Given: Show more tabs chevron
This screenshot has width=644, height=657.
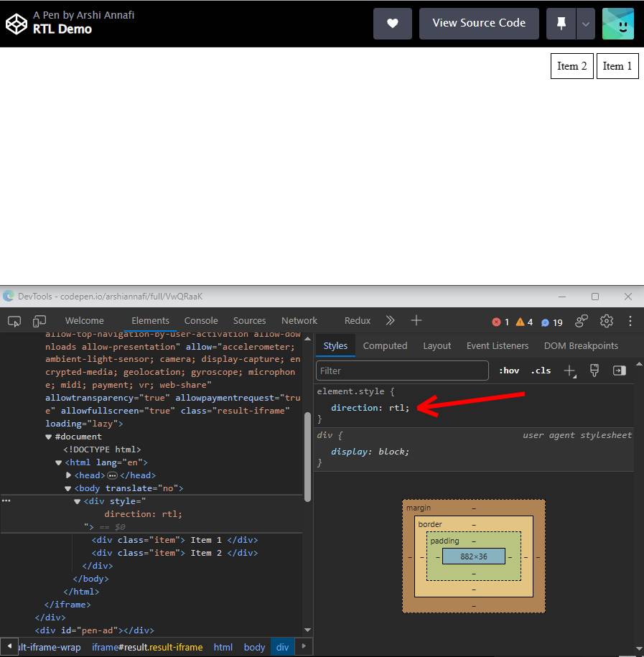Looking at the screenshot, I should click(x=390, y=320).
